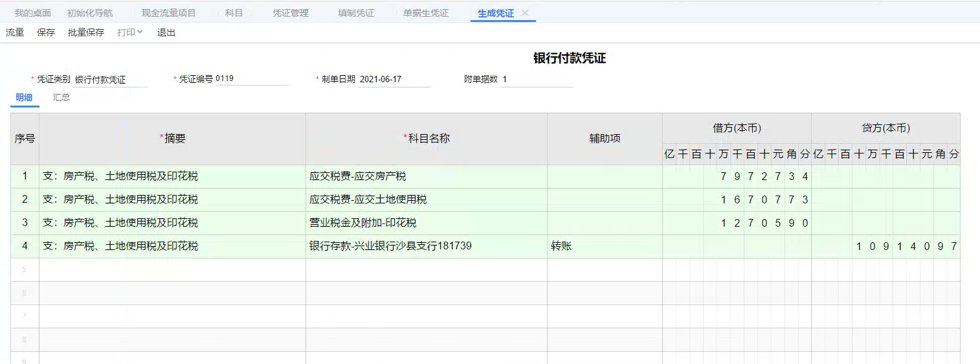Click the debit amount 1270590
Screen dimensions: 980x364
(x=737, y=223)
